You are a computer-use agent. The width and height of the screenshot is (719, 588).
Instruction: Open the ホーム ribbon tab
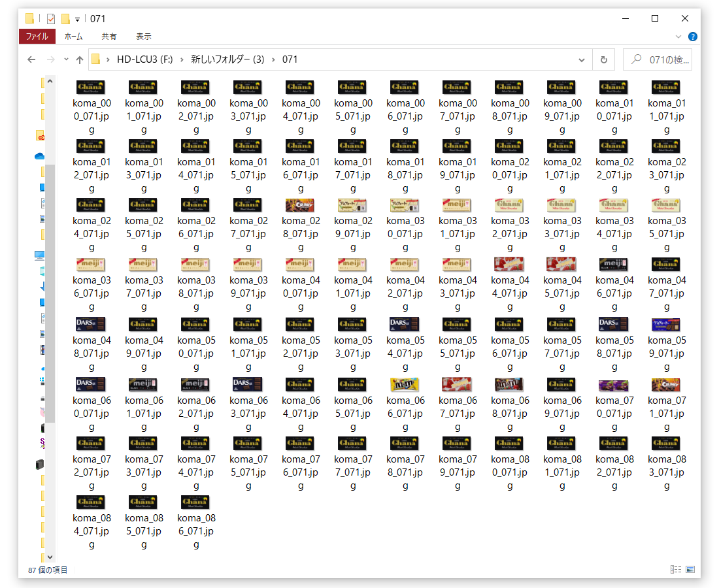click(73, 36)
